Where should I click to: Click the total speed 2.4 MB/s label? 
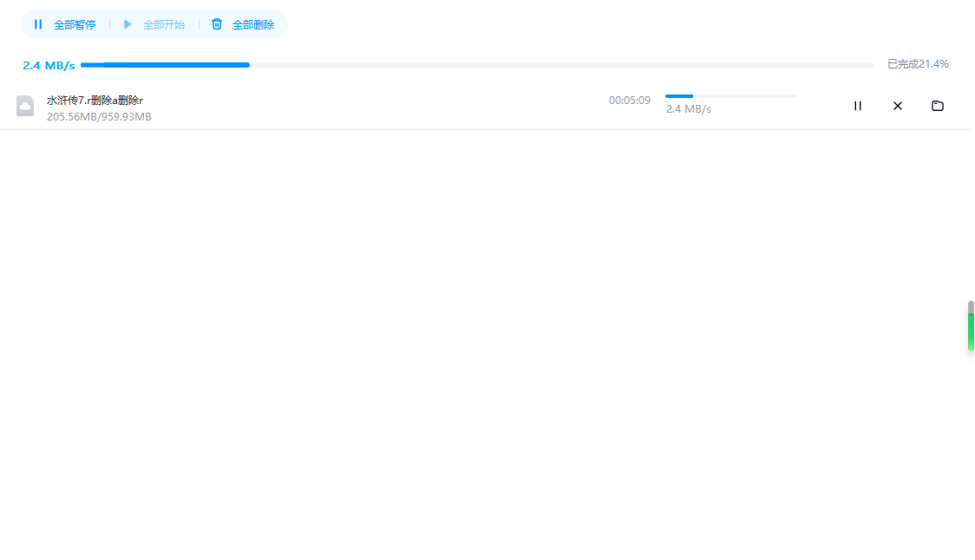click(49, 65)
